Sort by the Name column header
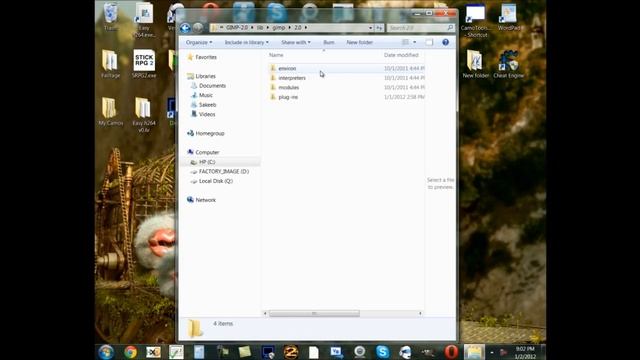The width and height of the screenshot is (640, 360). (276, 55)
